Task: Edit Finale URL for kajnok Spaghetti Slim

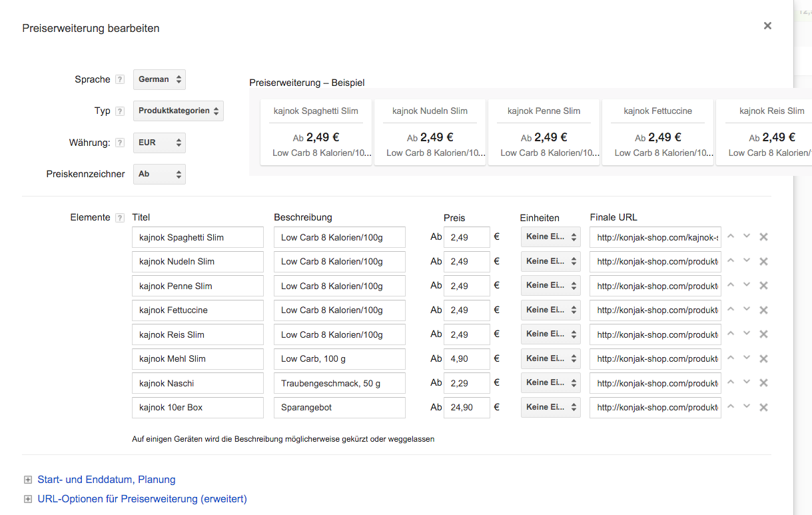Action: [655, 237]
